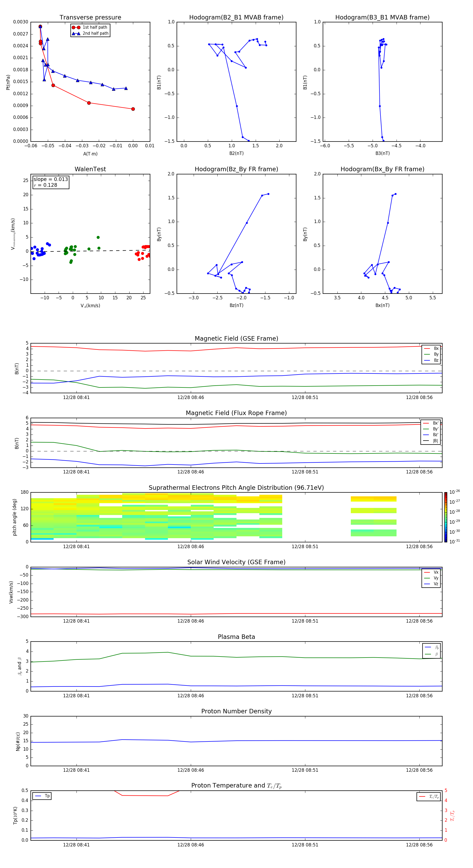Image resolution: width=473 pixels, height=868 pixels.
Task: Click the 'VA(km/s)' x-axis label
Action: (90, 306)
